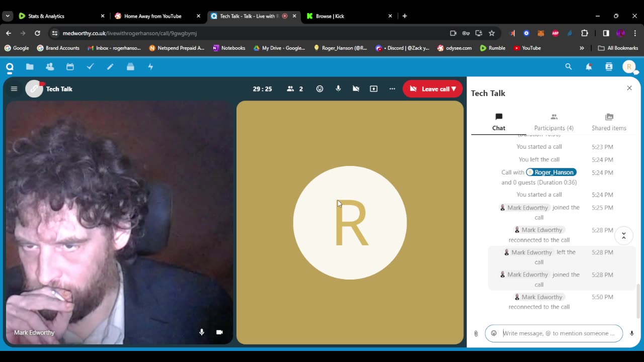Image resolution: width=644 pixels, height=362 pixels.
Task: Open the Nextcloud logo home
Action: [x=10, y=67]
